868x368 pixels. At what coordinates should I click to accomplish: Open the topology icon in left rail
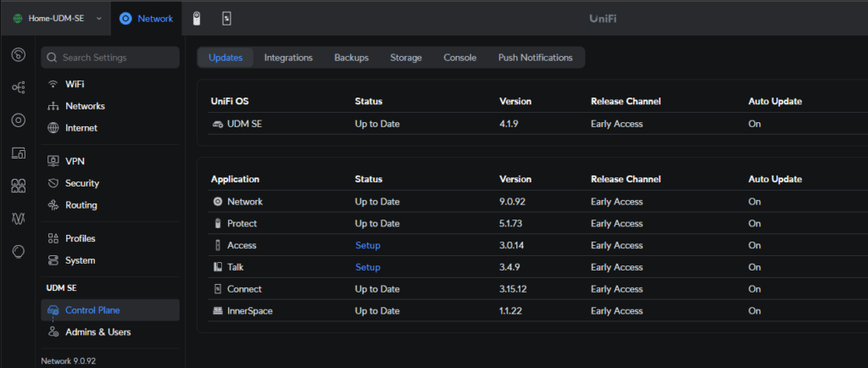pos(19,87)
